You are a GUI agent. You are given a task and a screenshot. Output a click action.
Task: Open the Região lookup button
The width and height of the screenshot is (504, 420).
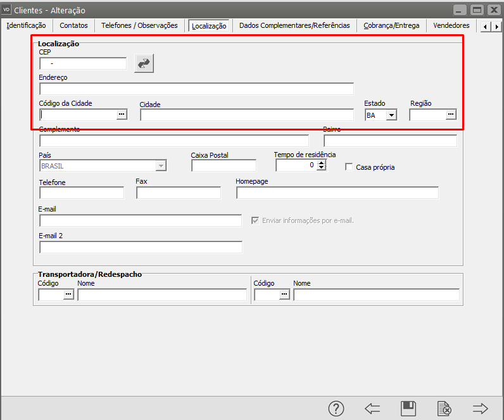click(x=450, y=115)
